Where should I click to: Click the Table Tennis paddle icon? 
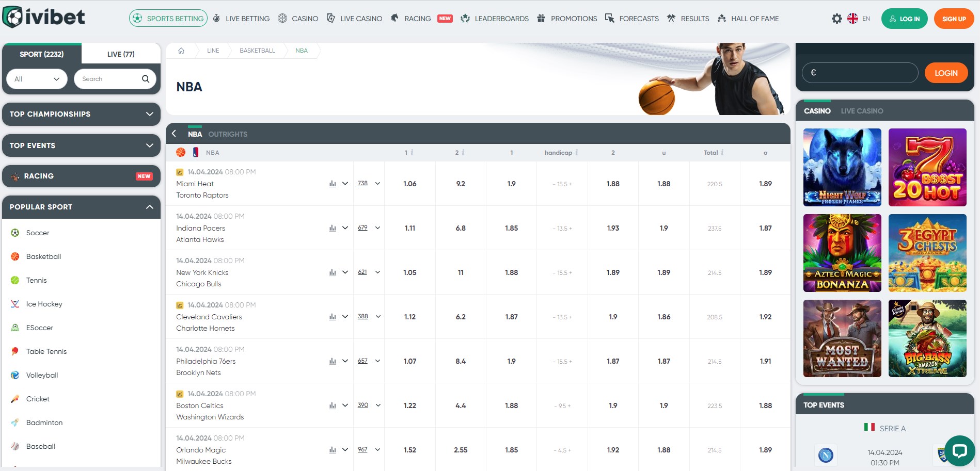15,351
